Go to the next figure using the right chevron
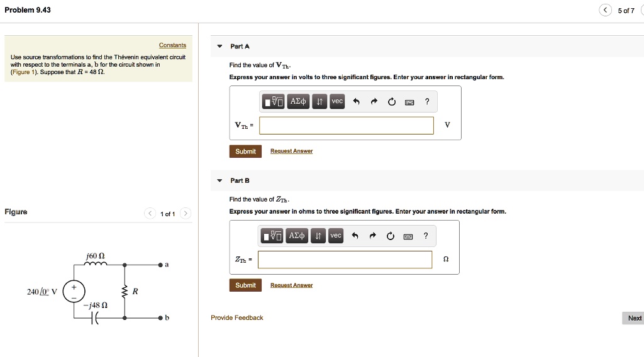Screen dimensions: 644x357 [185, 214]
